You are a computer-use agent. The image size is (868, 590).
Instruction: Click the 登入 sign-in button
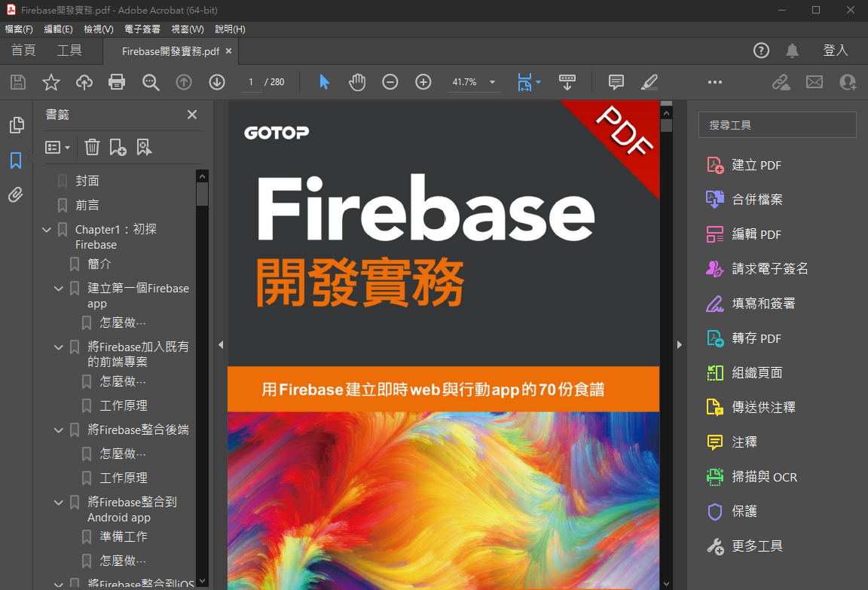point(836,51)
